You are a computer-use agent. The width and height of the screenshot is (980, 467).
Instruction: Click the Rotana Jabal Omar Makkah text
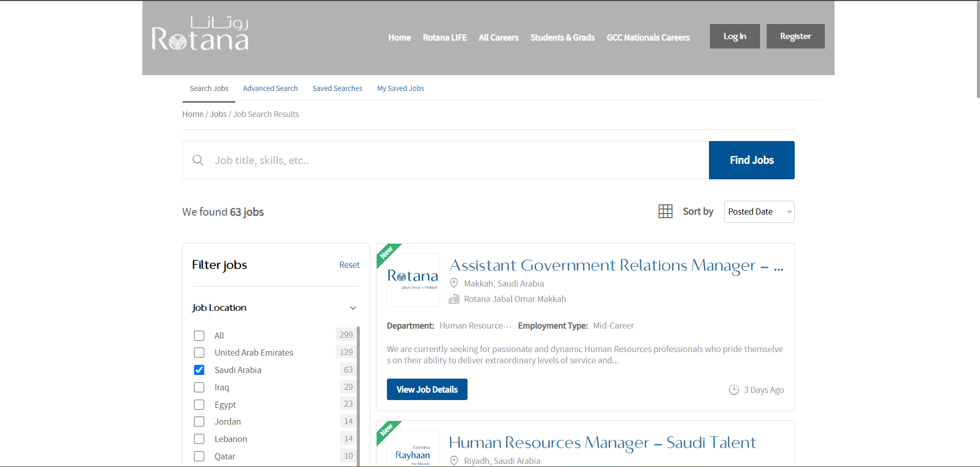[514, 299]
